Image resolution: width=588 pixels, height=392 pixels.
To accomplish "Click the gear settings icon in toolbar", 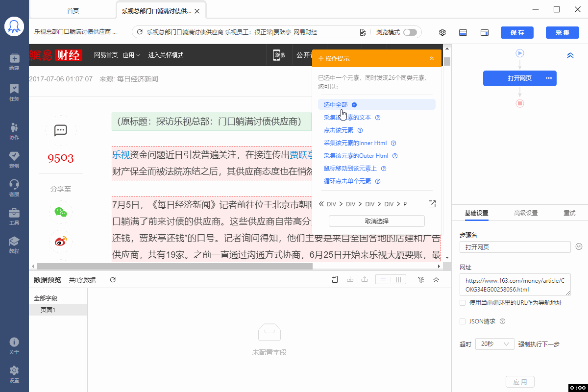I will [442, 32].
